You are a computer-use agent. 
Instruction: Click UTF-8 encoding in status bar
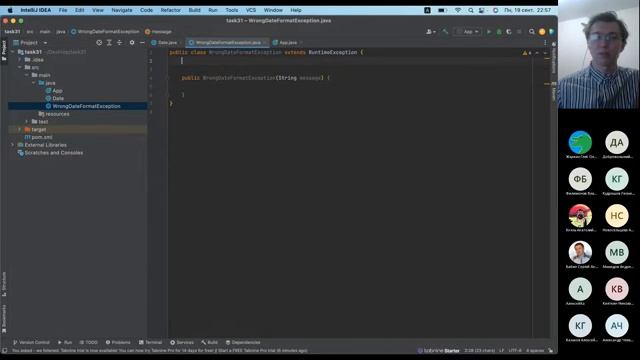515,351
